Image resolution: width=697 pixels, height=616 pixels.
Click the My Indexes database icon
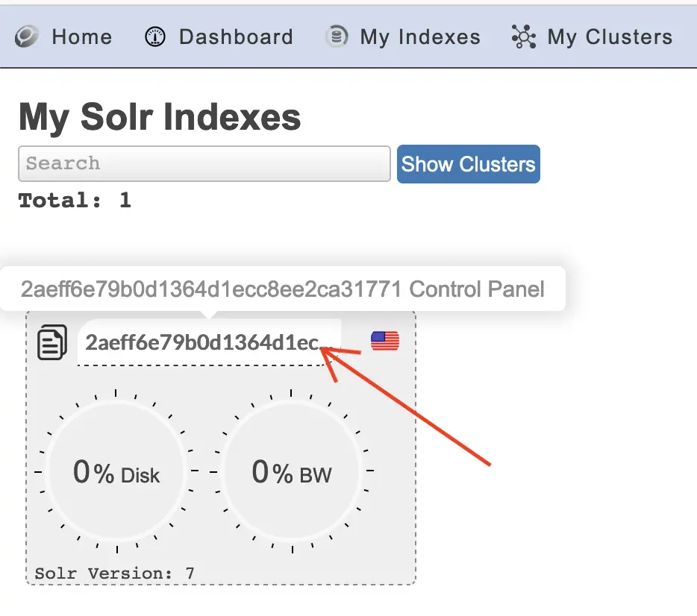click(337, 37)
